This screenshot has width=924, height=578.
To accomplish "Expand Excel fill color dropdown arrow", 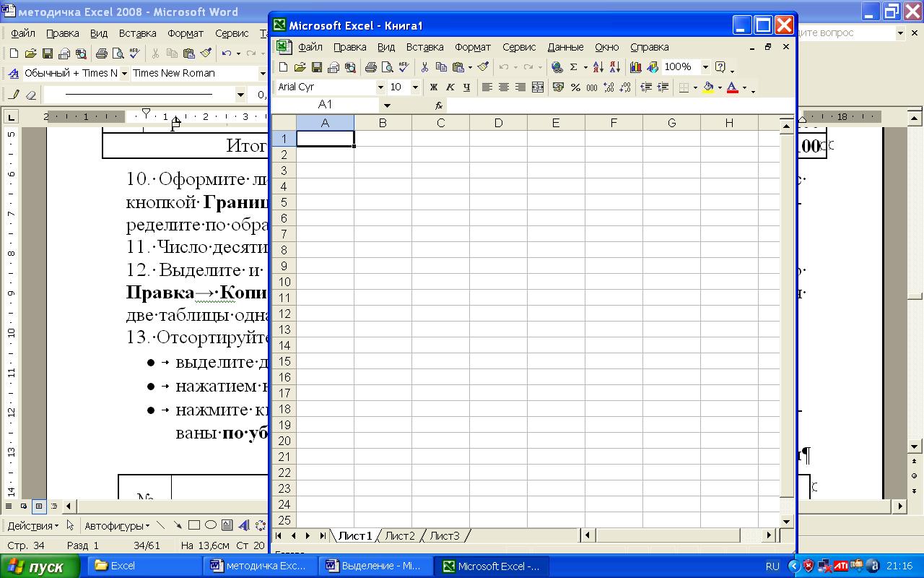I will click(720, 88).
